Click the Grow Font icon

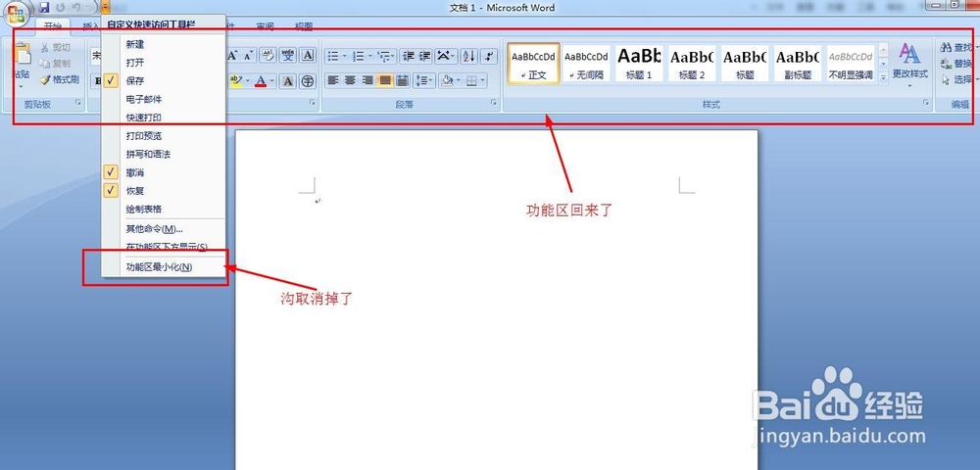[232, 56]
